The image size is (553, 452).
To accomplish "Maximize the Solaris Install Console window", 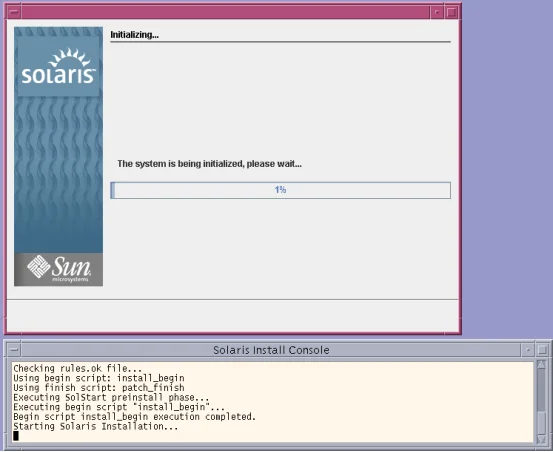I will (x=542, y=350).
